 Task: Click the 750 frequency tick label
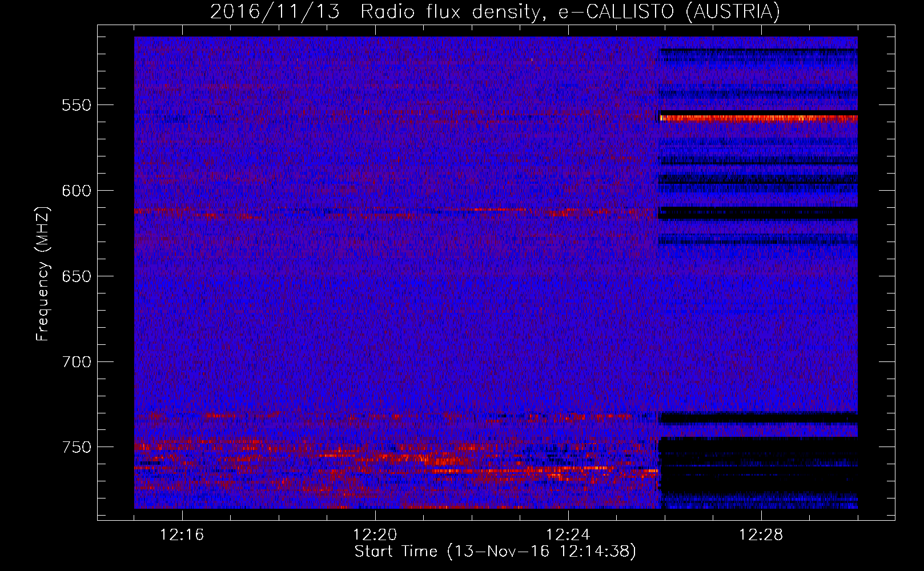[77, 447]
